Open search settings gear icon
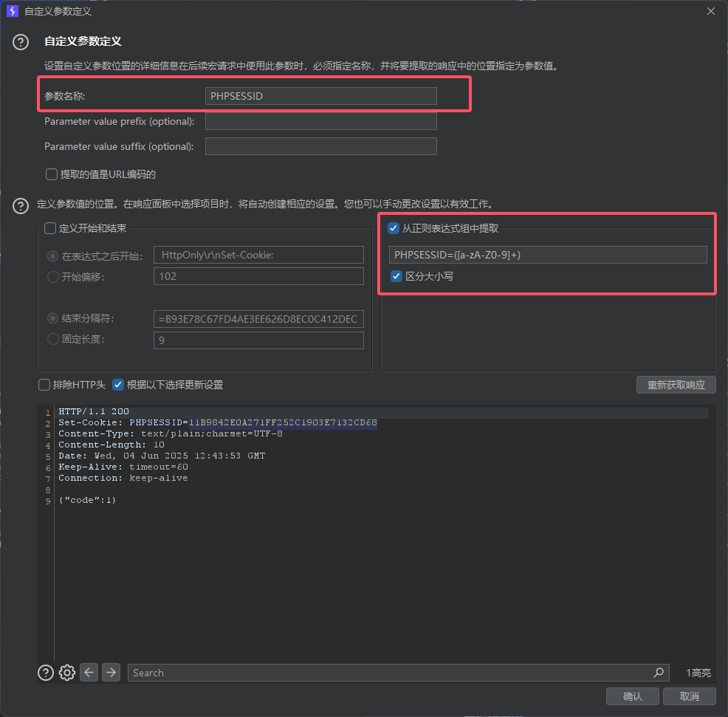Image resolution: width=728 pixels, height=717 pixels. coord(67,672)
